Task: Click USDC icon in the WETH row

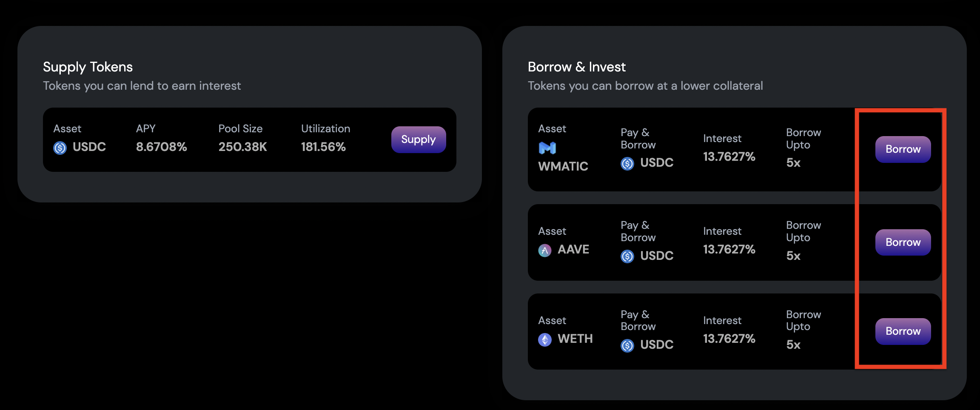Action: (627, 345)
